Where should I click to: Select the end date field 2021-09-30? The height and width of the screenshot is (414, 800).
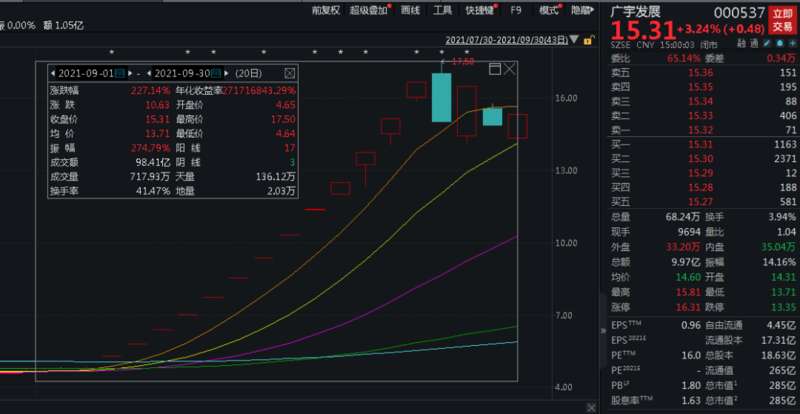tap(182, 73)
